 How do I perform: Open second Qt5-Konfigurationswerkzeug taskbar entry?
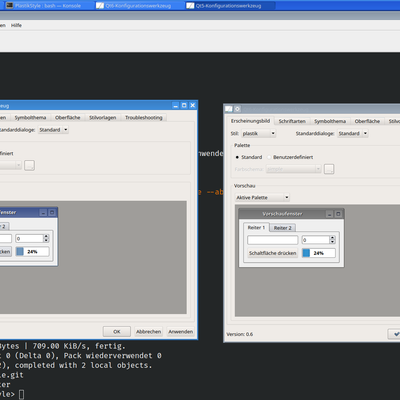(229, 6)
